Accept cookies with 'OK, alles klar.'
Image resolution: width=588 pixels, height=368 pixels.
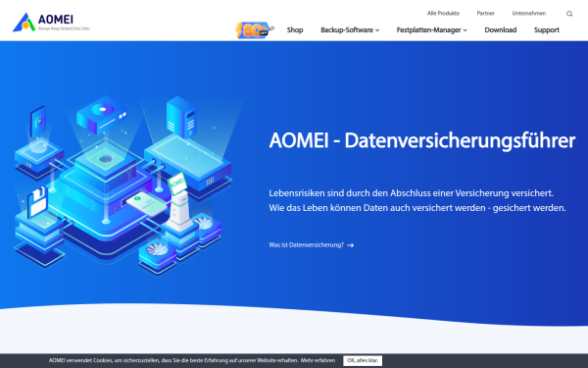[x=363, y=361]
